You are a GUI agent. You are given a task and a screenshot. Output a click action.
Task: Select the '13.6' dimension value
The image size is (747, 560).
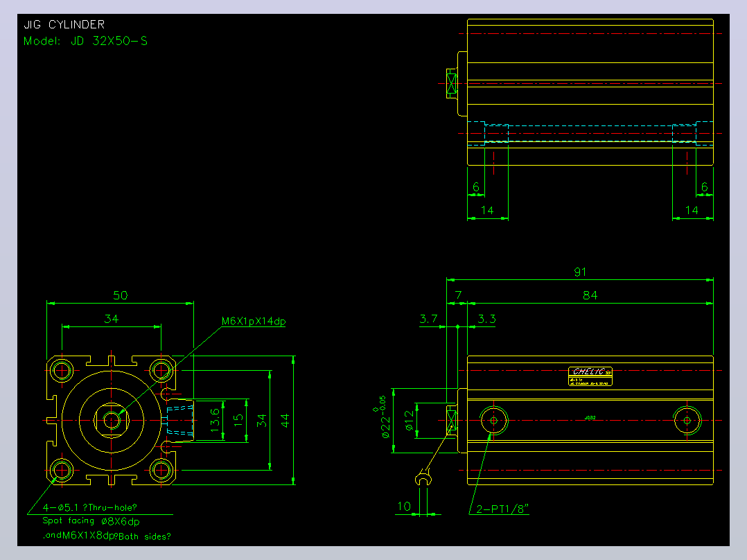coord(216,421)
